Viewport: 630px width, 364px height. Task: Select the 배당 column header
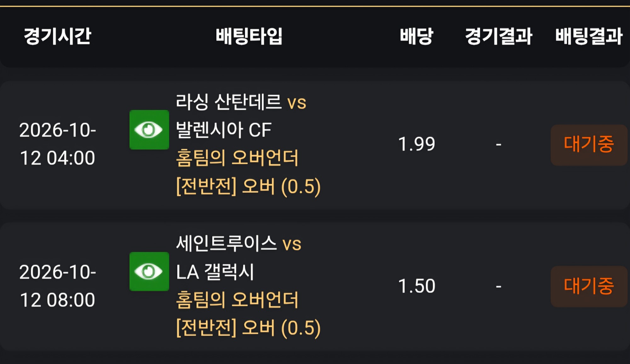click(x=417, y=36)
